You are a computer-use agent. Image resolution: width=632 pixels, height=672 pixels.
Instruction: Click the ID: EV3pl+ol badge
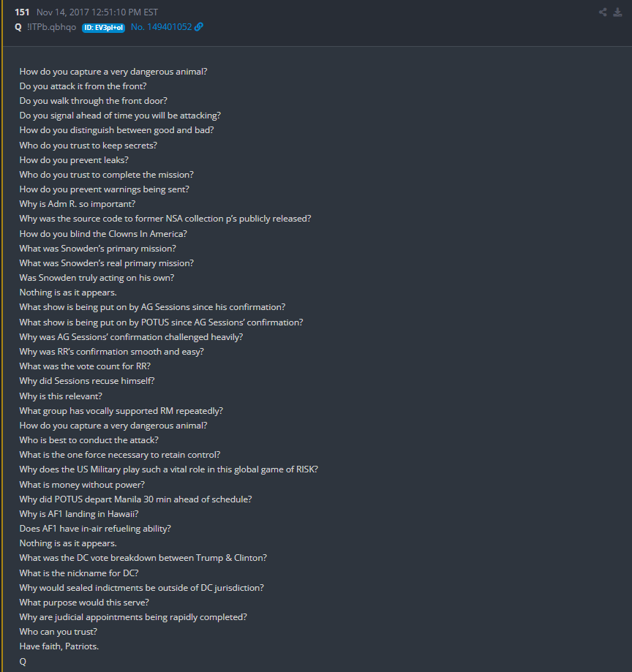[103, 27]
